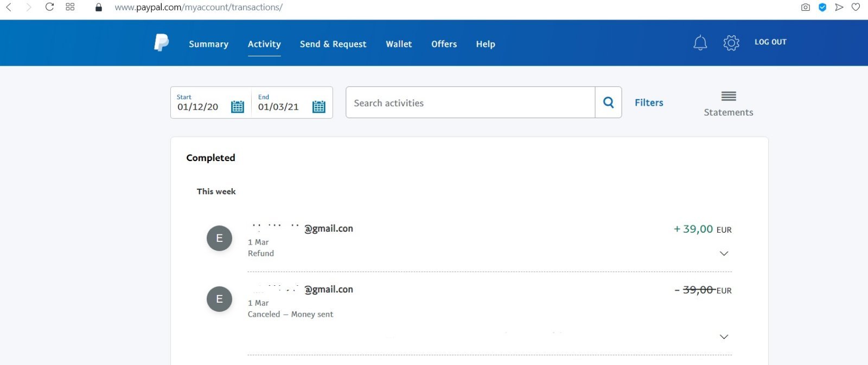
Task: Click the browser snapshot camera icon
Action: pyautogui.click(x=806, y=7)
